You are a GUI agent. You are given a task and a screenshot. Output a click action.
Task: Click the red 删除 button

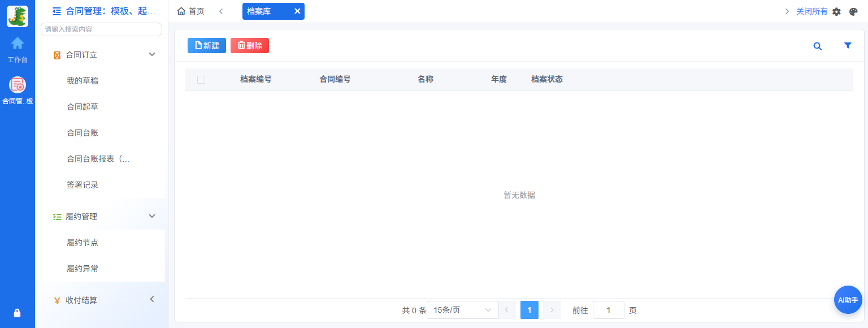pos(250,46)
